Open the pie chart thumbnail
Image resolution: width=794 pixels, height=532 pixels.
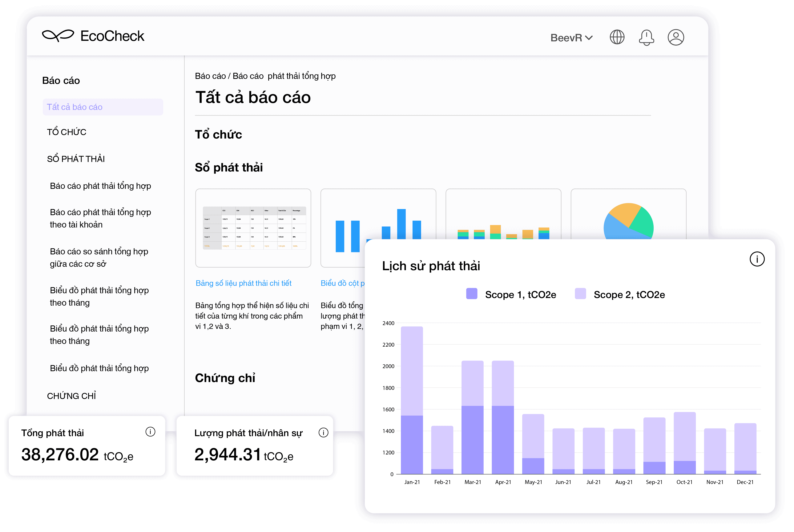tap(628, 214)
